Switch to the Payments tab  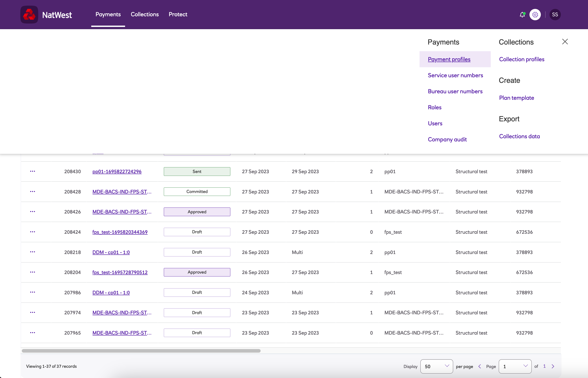tap(108, 14)
